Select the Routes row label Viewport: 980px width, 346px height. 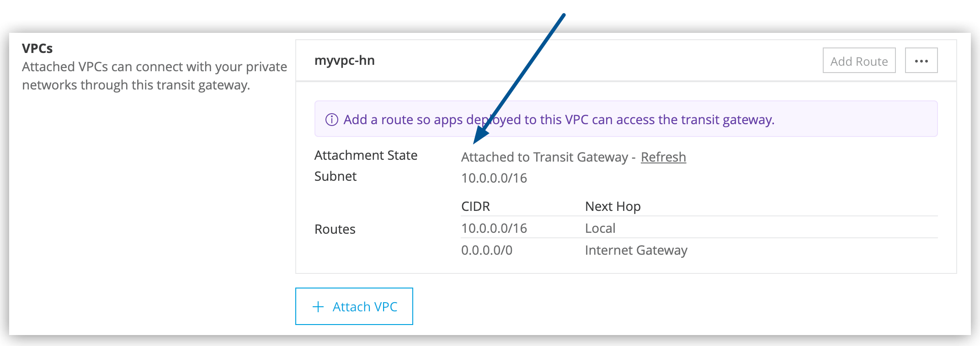coord(335,229)
